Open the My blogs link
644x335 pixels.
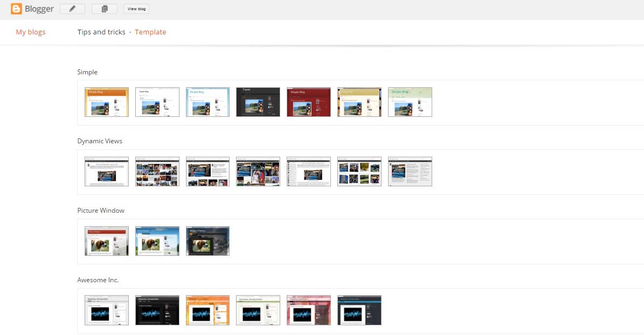pyautogui.click(x=31, y=32)
